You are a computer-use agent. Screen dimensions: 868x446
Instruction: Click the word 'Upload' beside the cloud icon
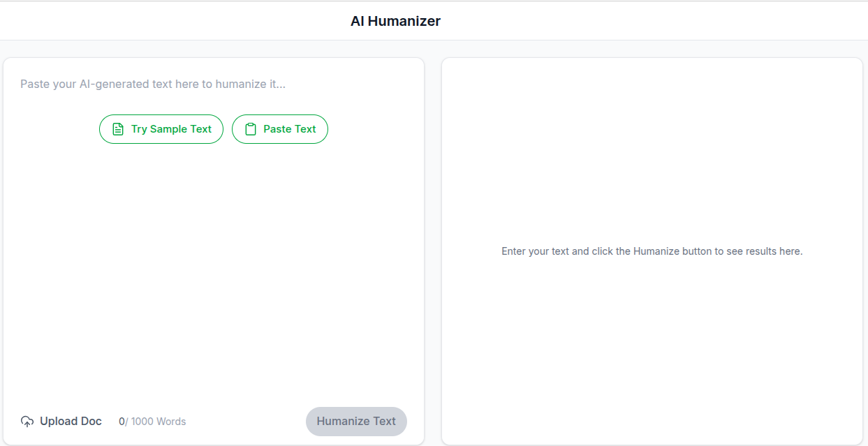click(x=59, y=422)
